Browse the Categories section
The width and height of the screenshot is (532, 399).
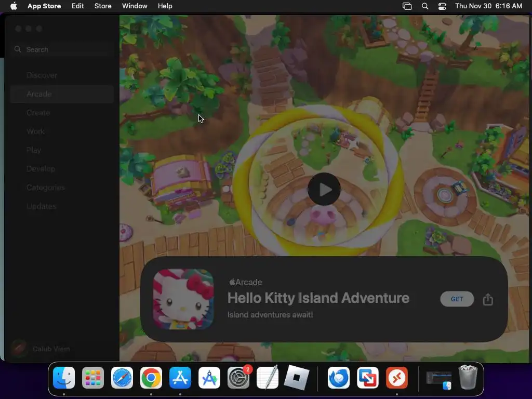[x=46, y=187]
